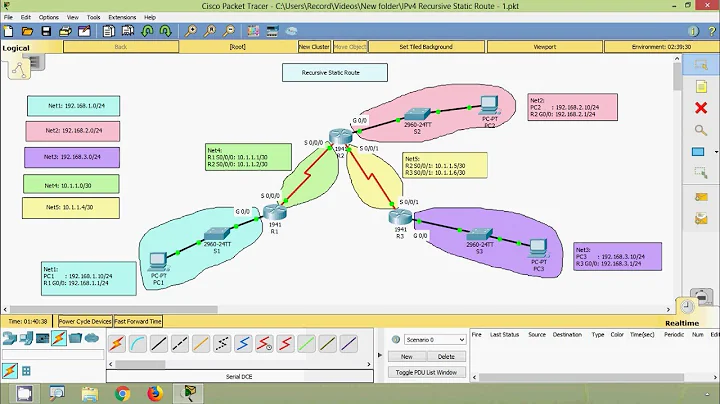Viewport: 720px width, 404px height.
Task: Switch to the Realtime mode tab
Action: (682, 323)
